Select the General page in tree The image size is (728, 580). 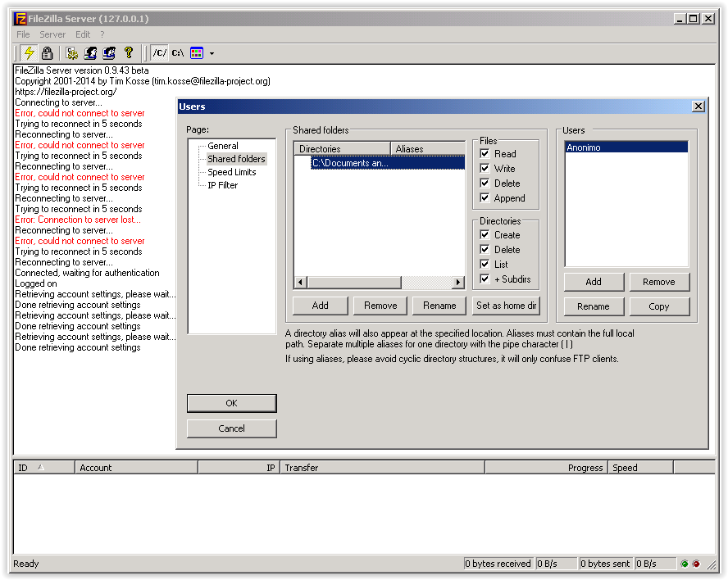[x=223, y=146]
